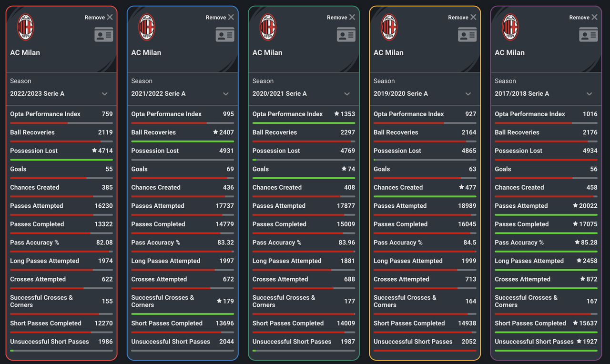Click the Chances Created value 408
610x364 pixels.
(349, 187)
